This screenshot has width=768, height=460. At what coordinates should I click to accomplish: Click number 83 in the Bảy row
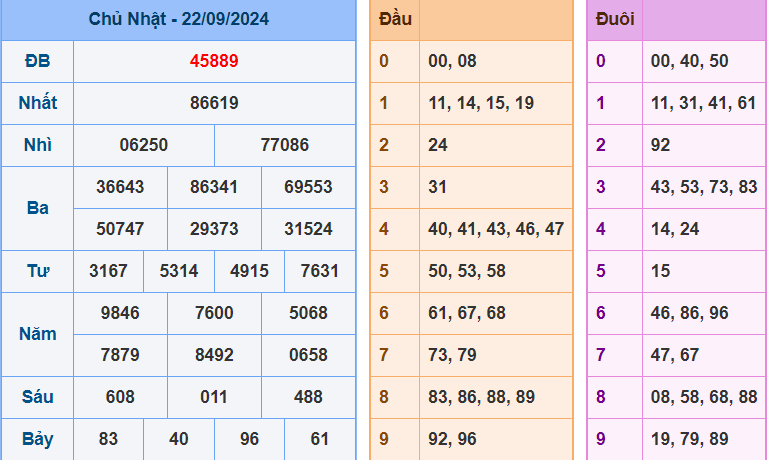pos(108,439)
